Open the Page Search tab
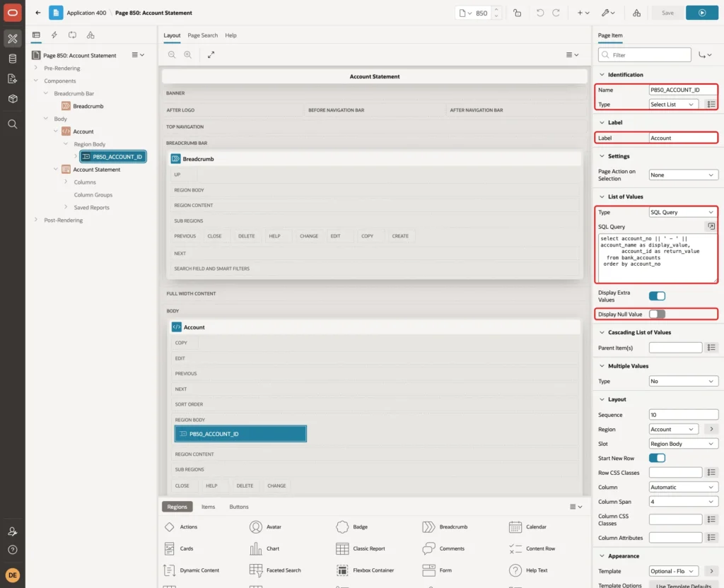 [203, 35]
